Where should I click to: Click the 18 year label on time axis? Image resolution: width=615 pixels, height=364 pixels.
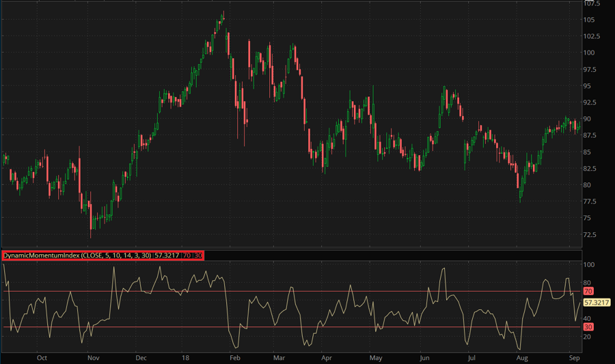tap(185, 357)
